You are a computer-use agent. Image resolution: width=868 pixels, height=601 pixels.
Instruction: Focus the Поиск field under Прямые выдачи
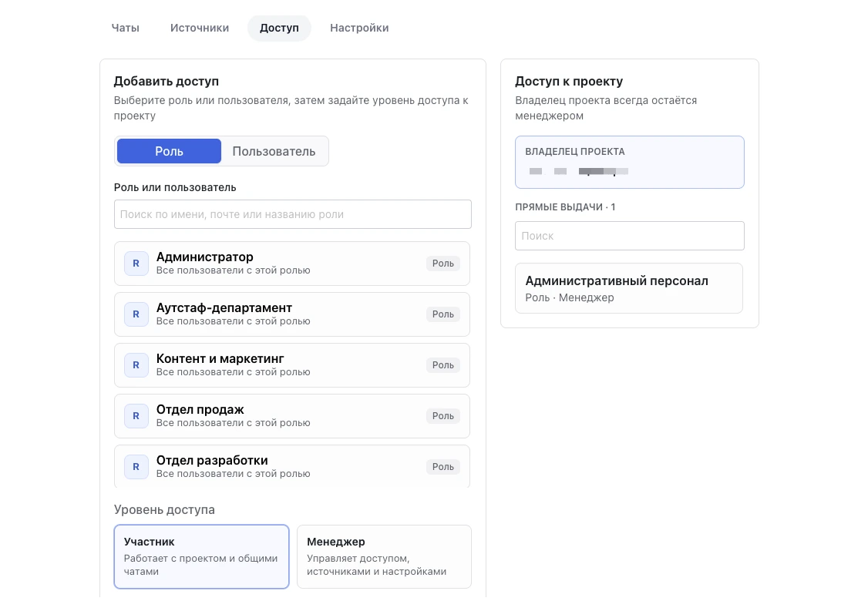tap(629, 236)
